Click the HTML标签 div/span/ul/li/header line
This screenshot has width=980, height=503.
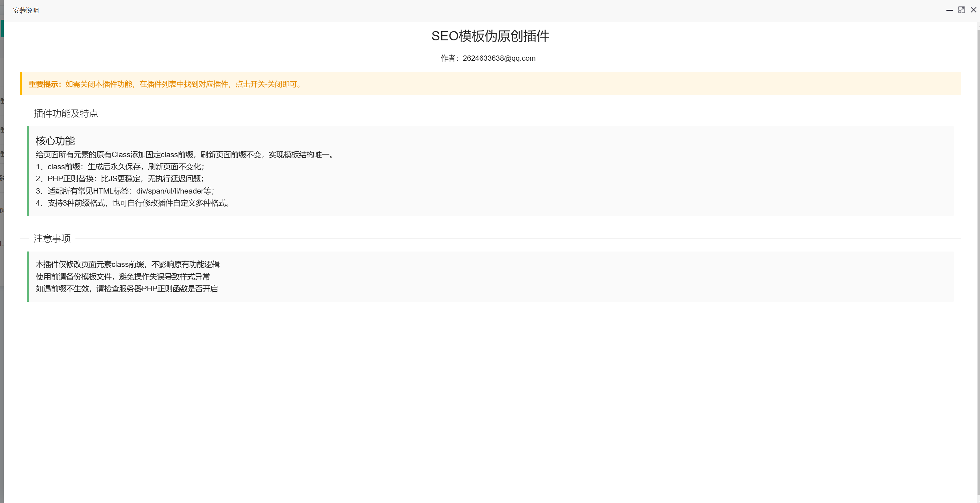tap(125, 191)
